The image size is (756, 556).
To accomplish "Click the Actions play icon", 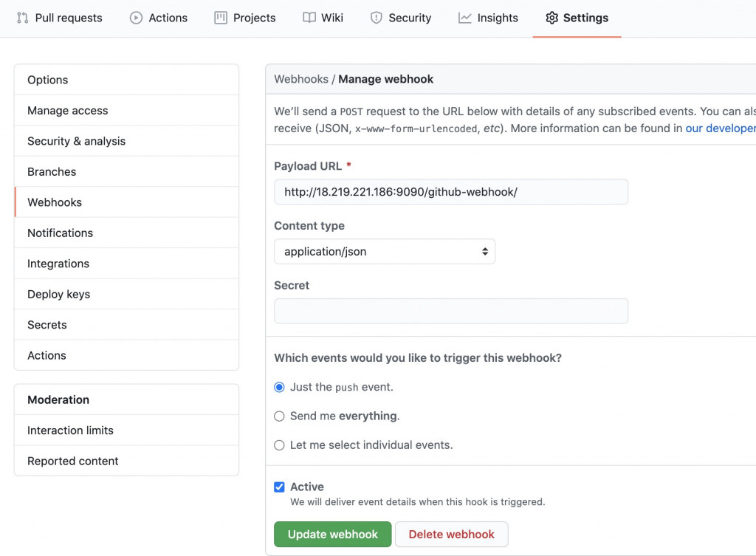I will click(x=136, y=18).
